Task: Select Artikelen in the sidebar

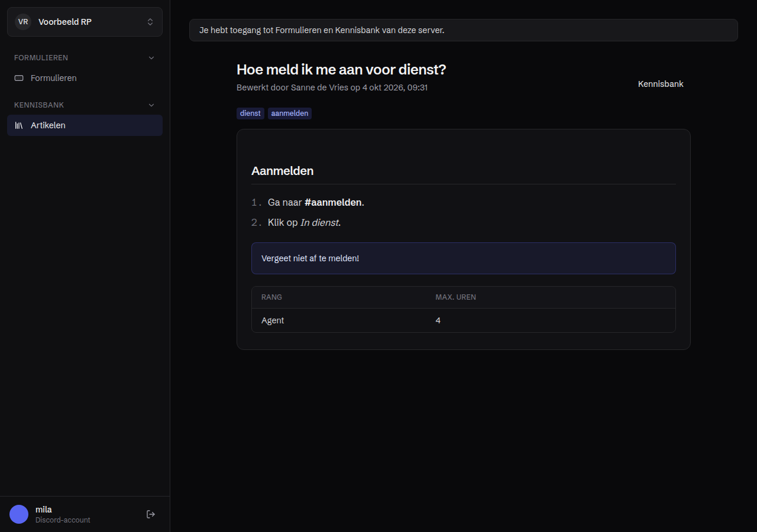Action: (x=85, y=125)
